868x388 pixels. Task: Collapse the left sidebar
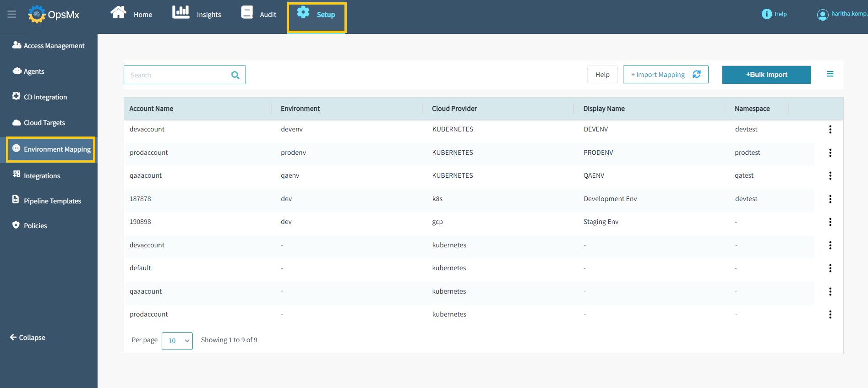point(27,338)
